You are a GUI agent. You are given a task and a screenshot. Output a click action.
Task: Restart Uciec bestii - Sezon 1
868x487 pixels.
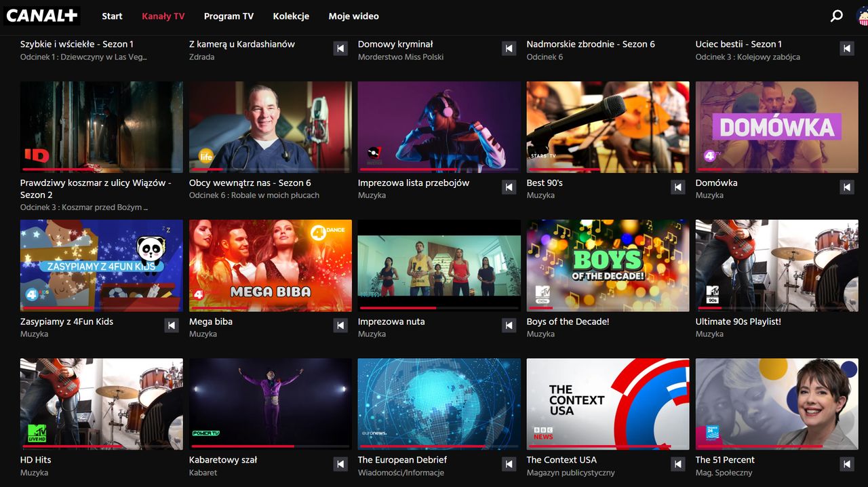point(847,48)
